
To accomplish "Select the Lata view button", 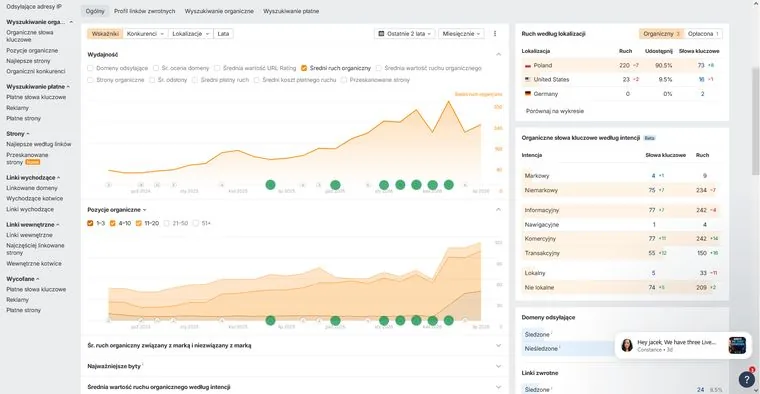I will pyautogui.click(x=223, y=34).
